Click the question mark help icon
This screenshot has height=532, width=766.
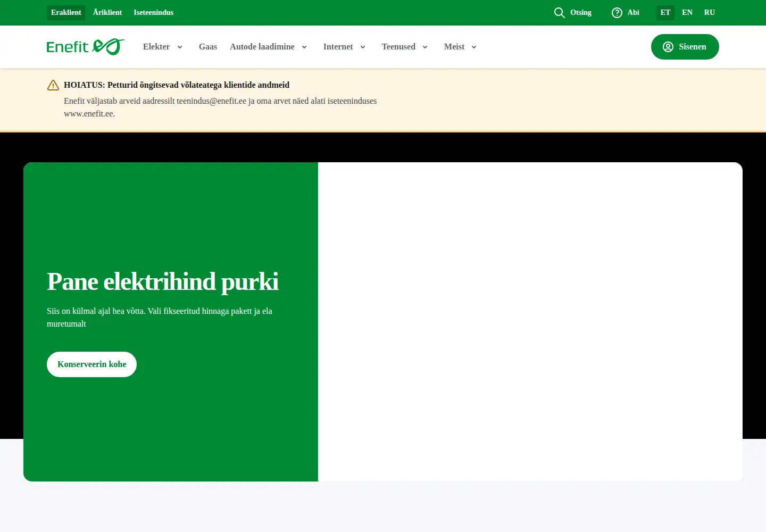point(617,13)
